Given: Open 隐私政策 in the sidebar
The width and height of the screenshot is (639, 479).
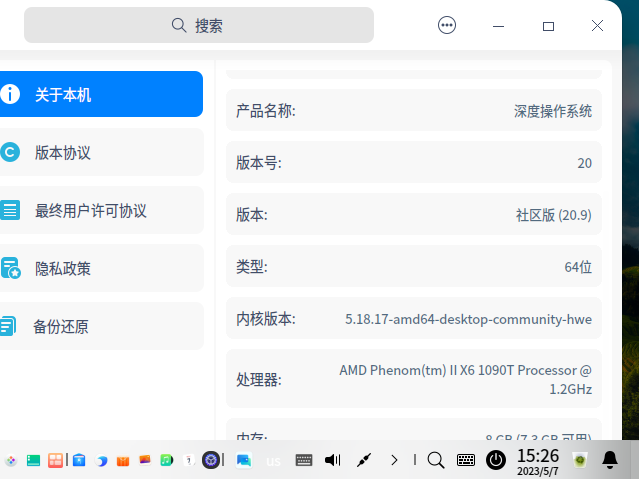Looking at the screenshot, I should click(x=101, y=268).
